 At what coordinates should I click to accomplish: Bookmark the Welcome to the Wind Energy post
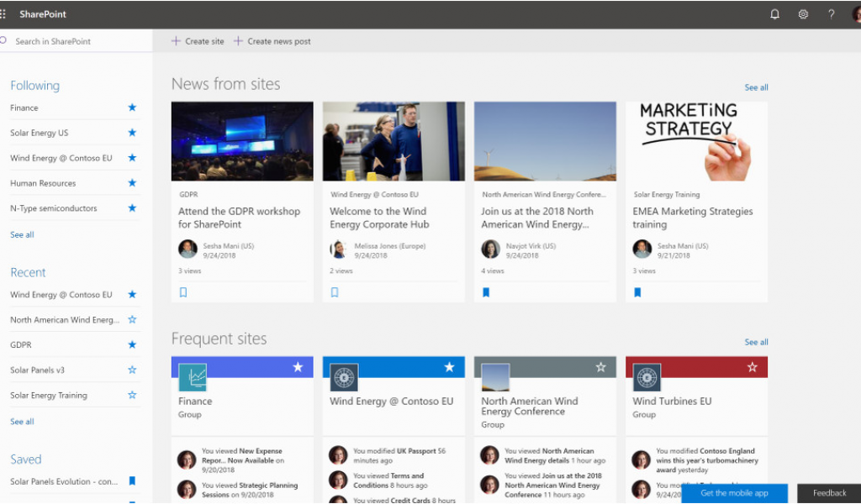click(x=335, y=292)
